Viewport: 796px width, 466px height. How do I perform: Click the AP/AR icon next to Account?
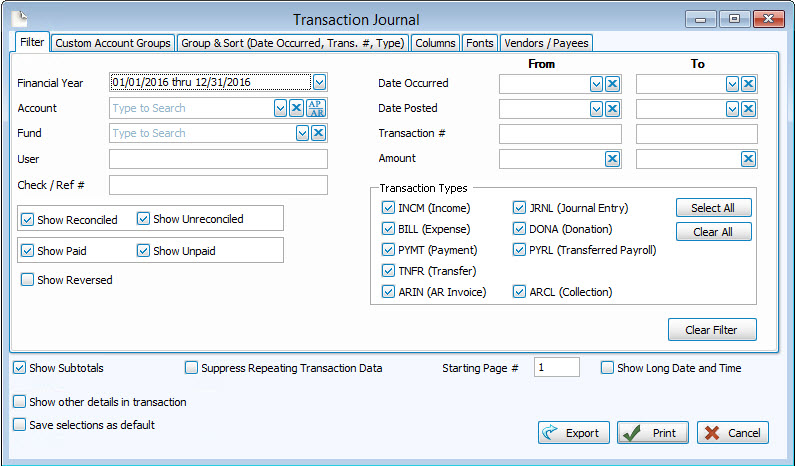click(x=317, y=108)
